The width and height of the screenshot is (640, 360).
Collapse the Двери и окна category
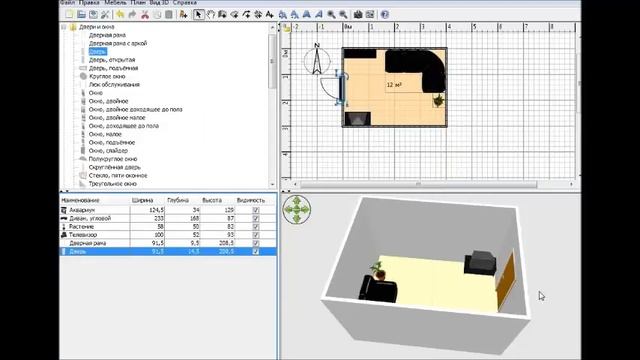coord(64,27)
